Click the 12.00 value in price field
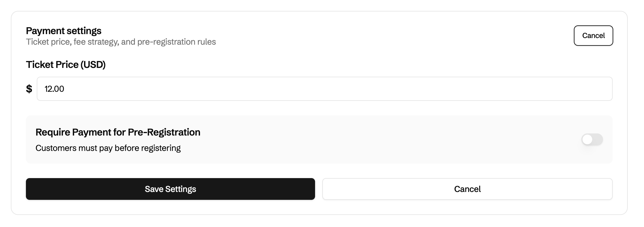Image resolution: width=644 pixels, height=227 pixels. tap(54, 89)
